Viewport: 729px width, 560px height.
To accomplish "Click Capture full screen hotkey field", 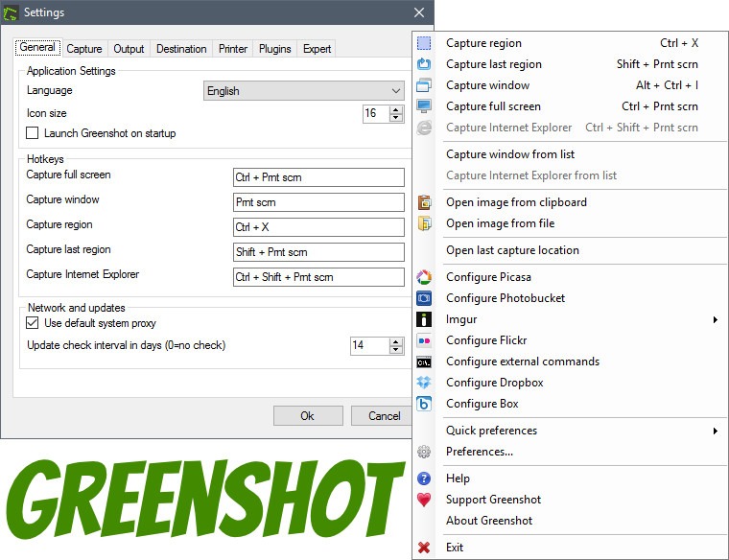I will coord(318,177).
